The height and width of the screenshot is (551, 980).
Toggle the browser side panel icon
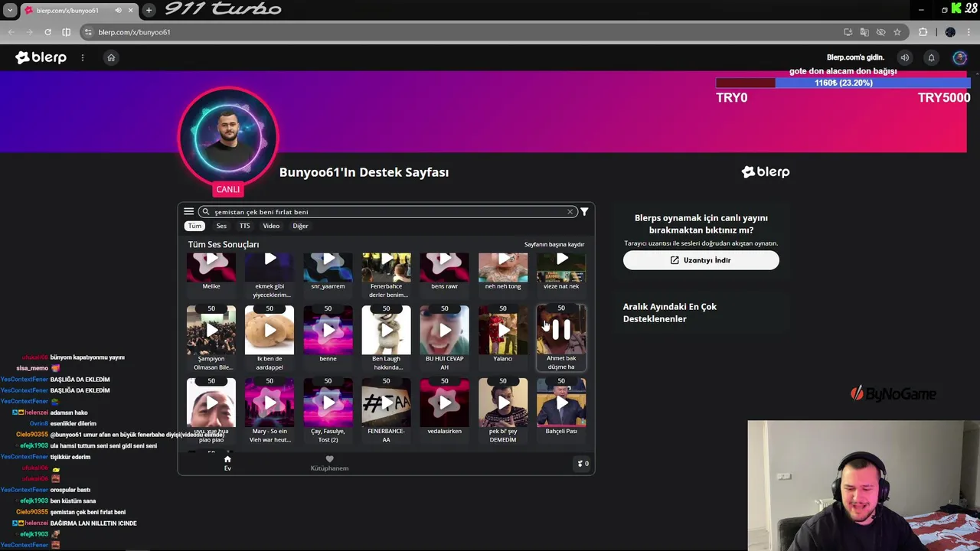pos(66,32)
